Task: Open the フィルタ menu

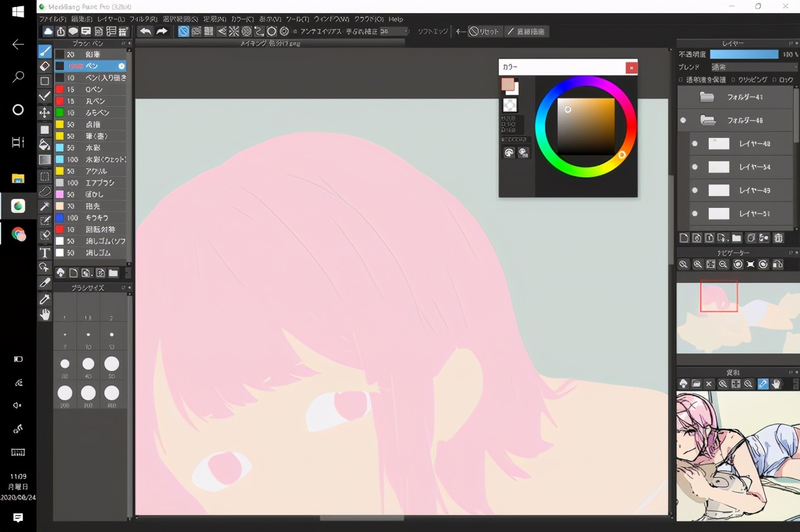Action: click(143, 19)
